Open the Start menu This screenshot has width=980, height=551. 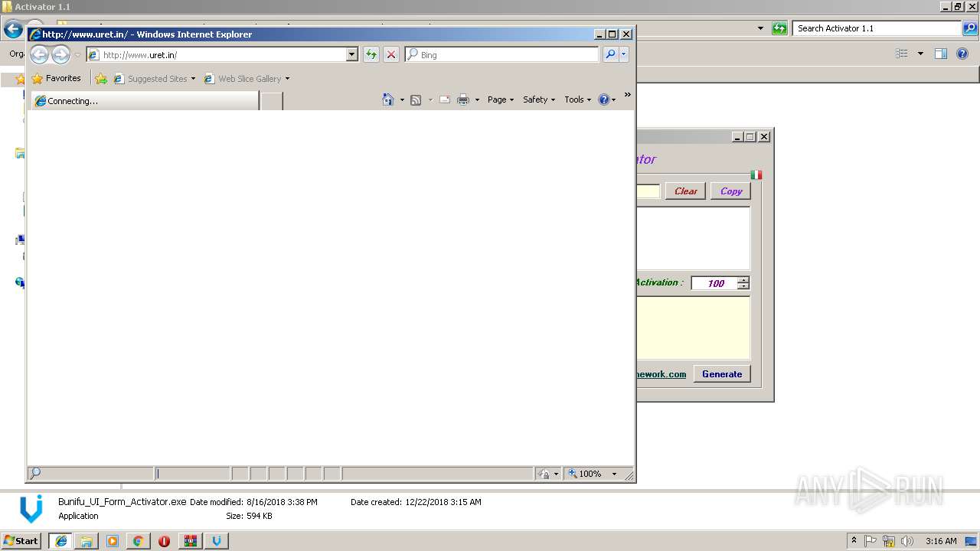point(21,540)
